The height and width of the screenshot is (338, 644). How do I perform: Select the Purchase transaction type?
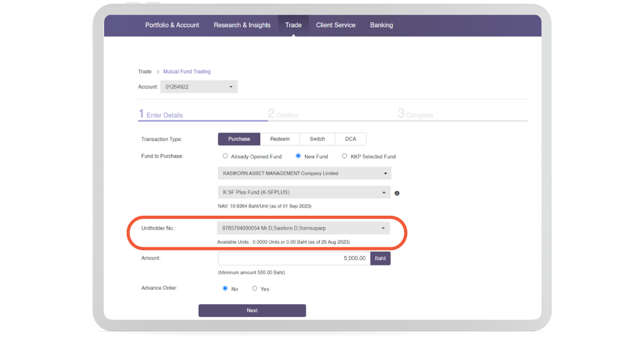pyautogui.click(x=239, y=139)
